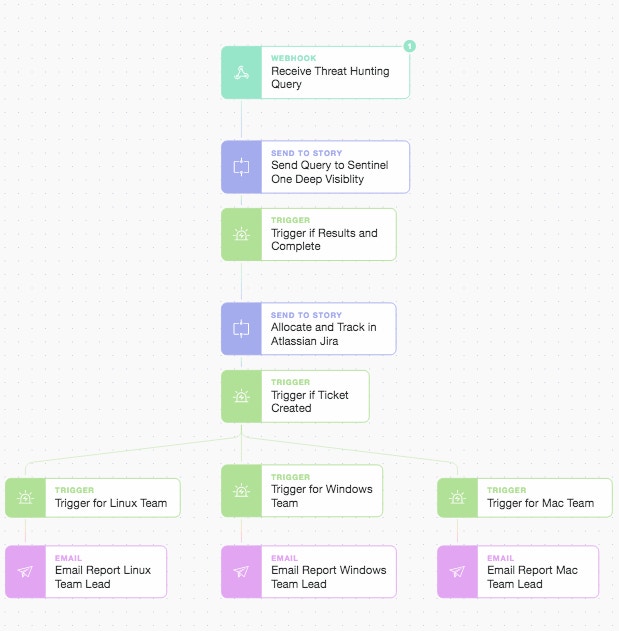Select the Email Report Windows Team Lead label
This screenshot has height=631, width=619.
pos(328,577)
